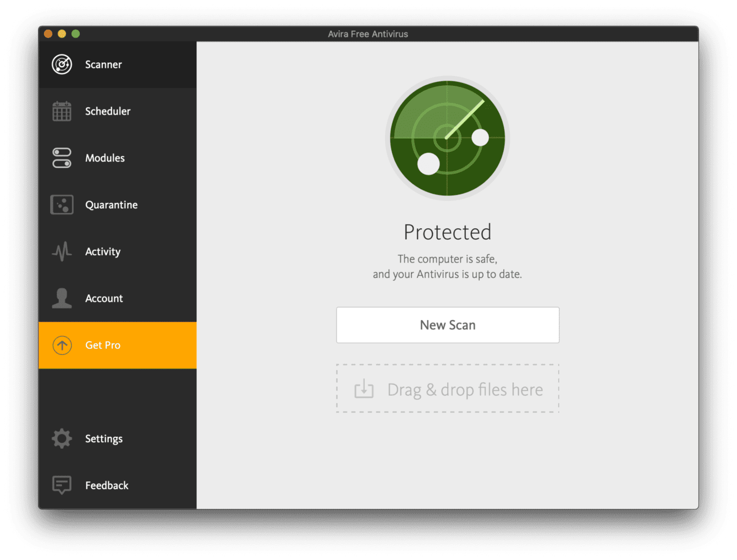Click the Feedback speech bubble icon
737x560 pixels.
tap(62, 485)
